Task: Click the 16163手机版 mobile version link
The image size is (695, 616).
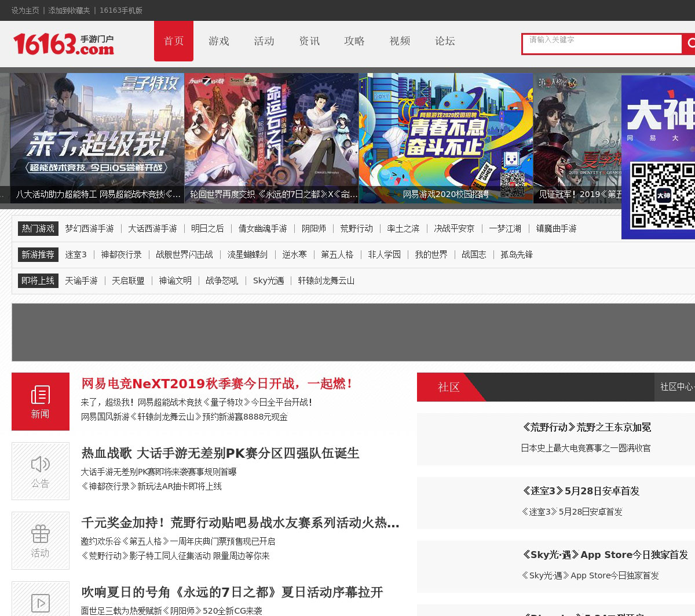Action: point(121,10)
